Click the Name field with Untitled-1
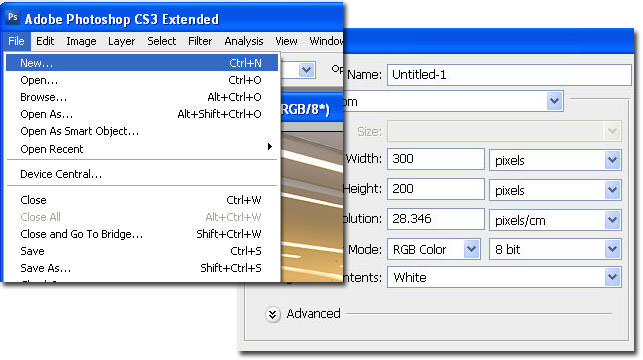 point(509,75)
